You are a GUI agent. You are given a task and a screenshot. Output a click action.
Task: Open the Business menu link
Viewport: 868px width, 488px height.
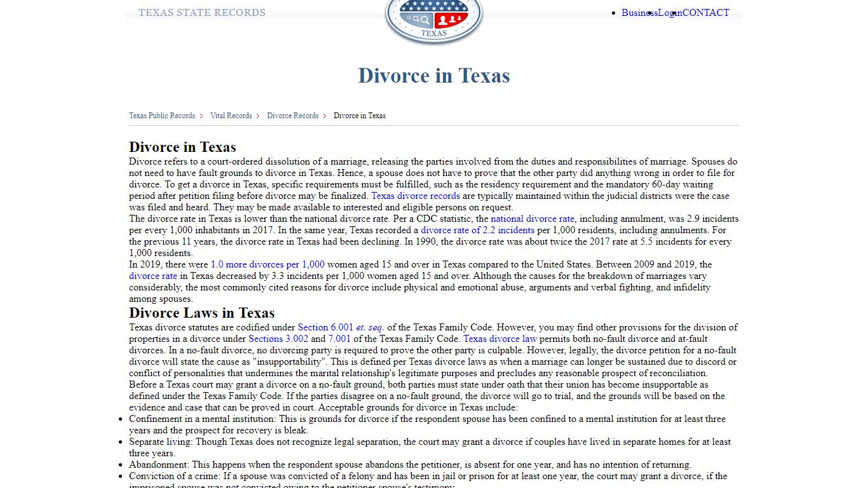click(x=640, y=13)
